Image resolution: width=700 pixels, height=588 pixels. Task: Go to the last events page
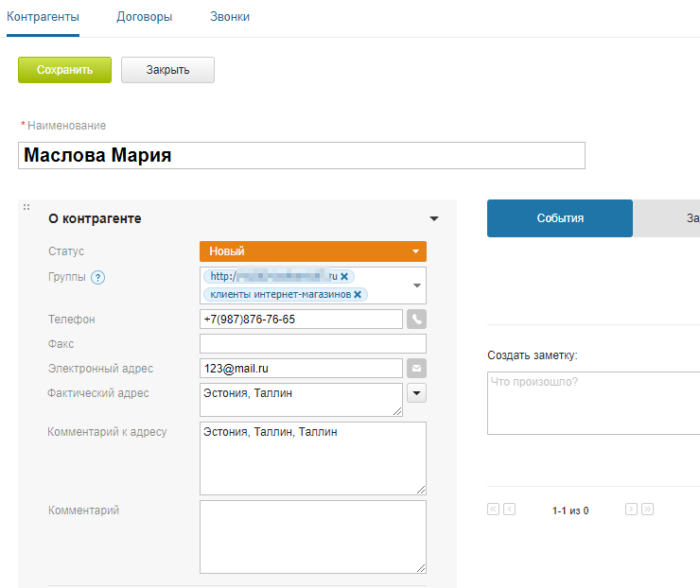(x=647, y=510)
